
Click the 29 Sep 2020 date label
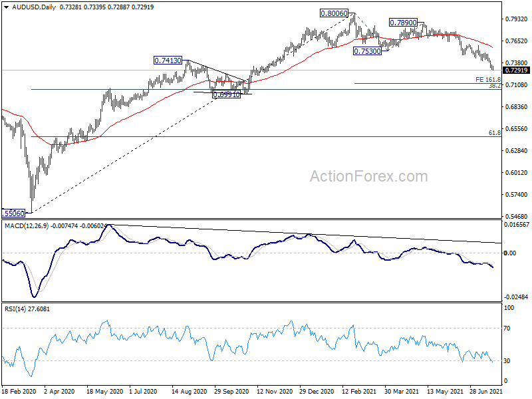click(231, 392)
